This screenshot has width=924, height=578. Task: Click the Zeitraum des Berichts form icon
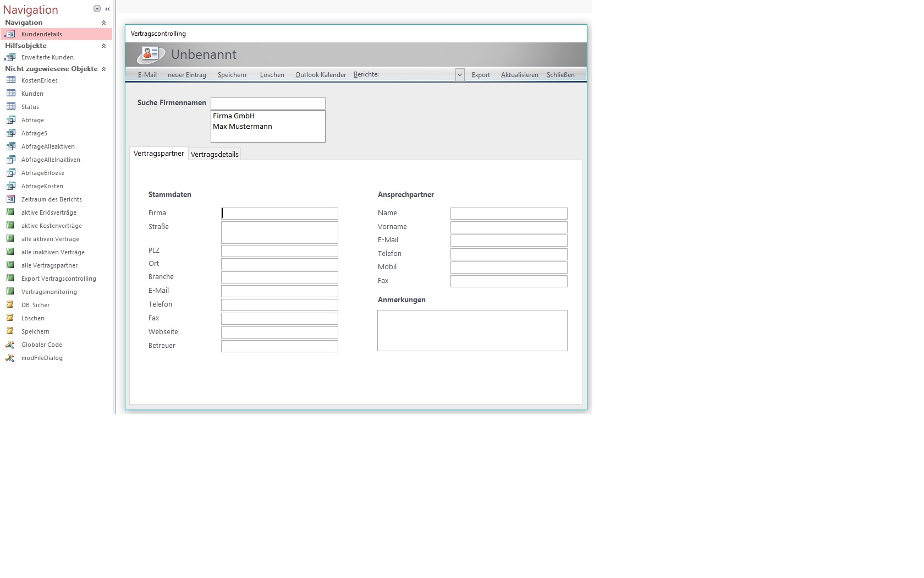point(10,199)
